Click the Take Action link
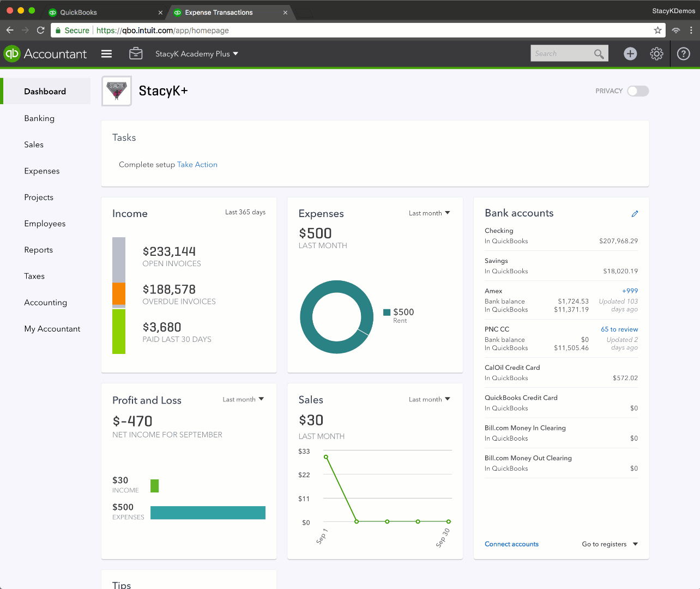 click(197, 165)
